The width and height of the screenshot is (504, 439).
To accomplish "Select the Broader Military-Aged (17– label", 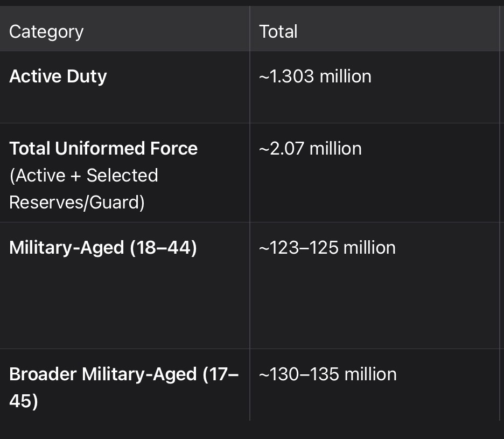I will tap(124, 374).
